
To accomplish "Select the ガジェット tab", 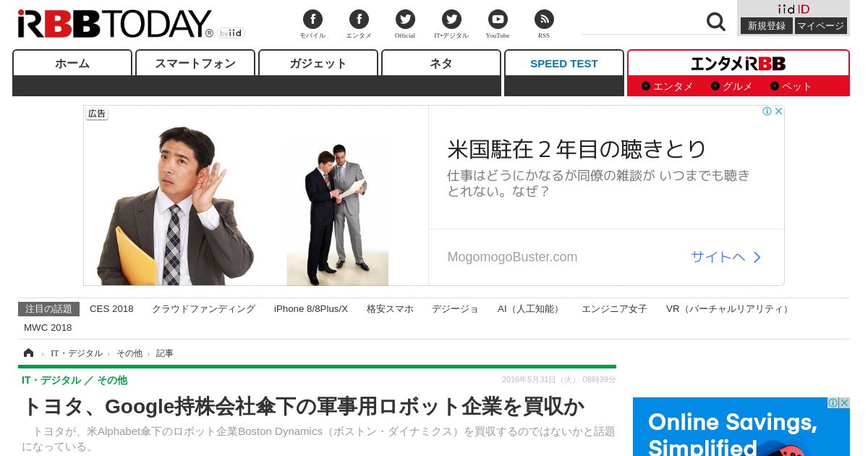I will point(318,63).
